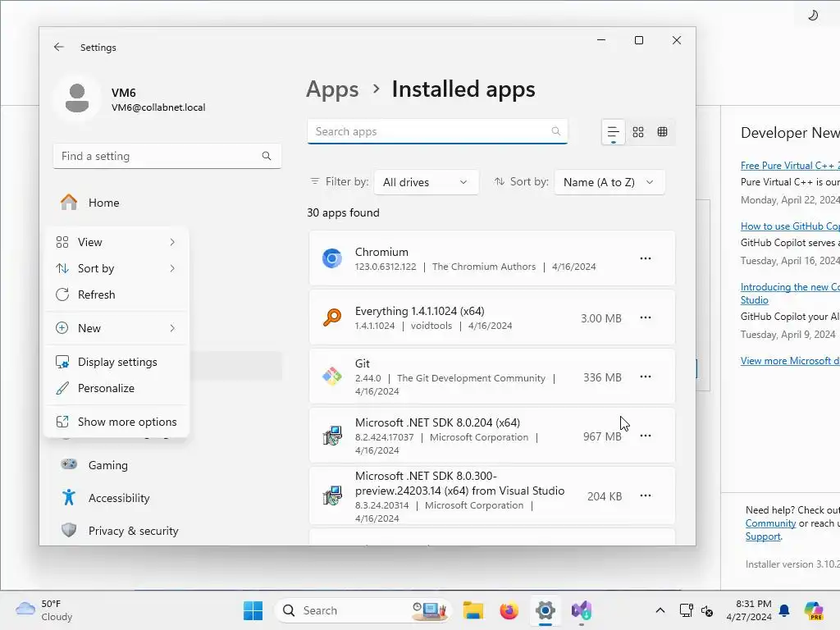Switch to table view layout icon

coord(663,132)
